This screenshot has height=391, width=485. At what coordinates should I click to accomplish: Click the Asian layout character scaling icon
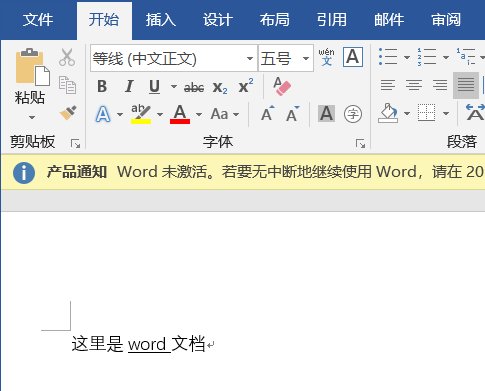475,113
